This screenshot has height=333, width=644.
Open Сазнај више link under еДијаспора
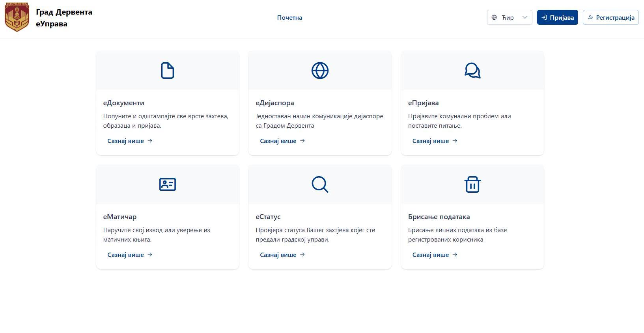click(282, 141)
